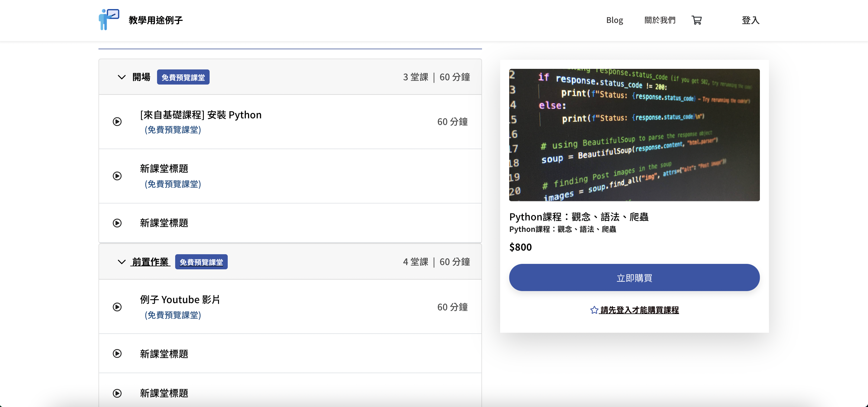Screen dimensions: 868x407
Task: Click play icon beside 安裝 Python lesson
Action: coord(117,122)
